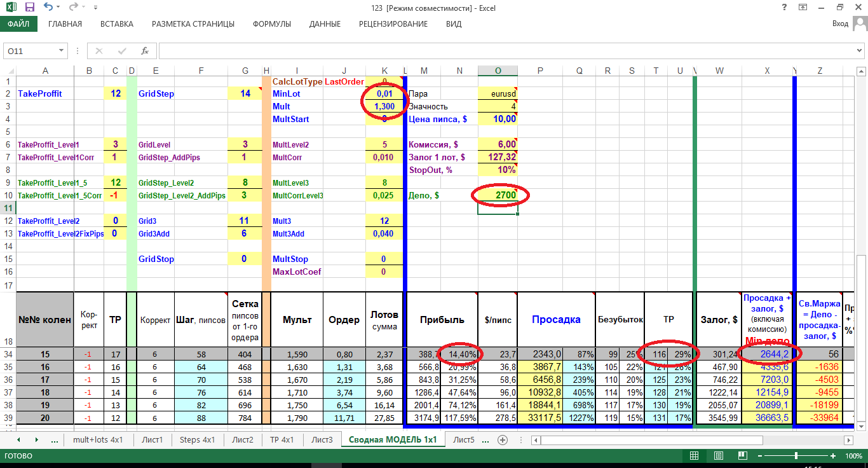Click the StopOut value 10%

coord(498,170)
